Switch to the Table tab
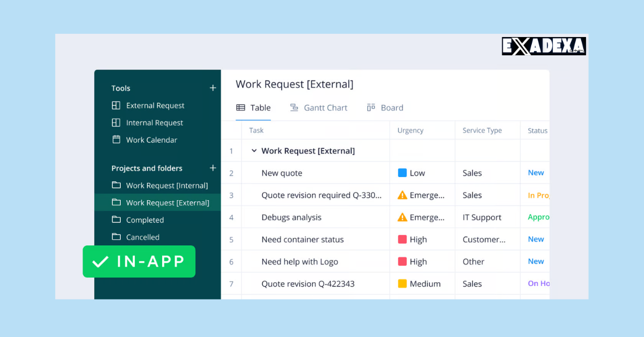This screenshot has height=337, width=644. [x=253, y=107]
